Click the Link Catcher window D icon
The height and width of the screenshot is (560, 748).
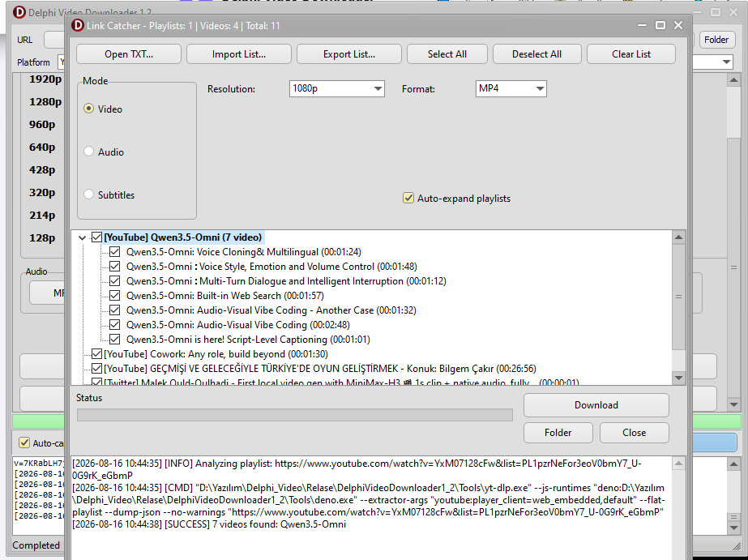coord(78,25)
